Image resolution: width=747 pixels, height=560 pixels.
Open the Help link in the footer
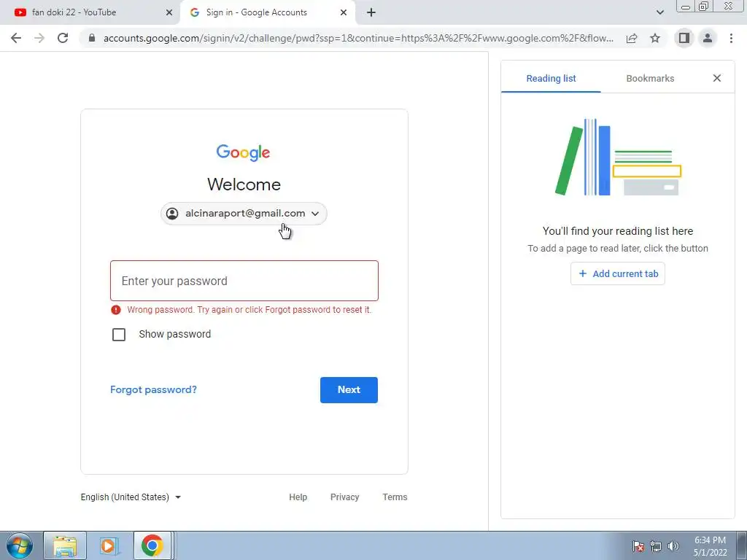pos(298,497)
